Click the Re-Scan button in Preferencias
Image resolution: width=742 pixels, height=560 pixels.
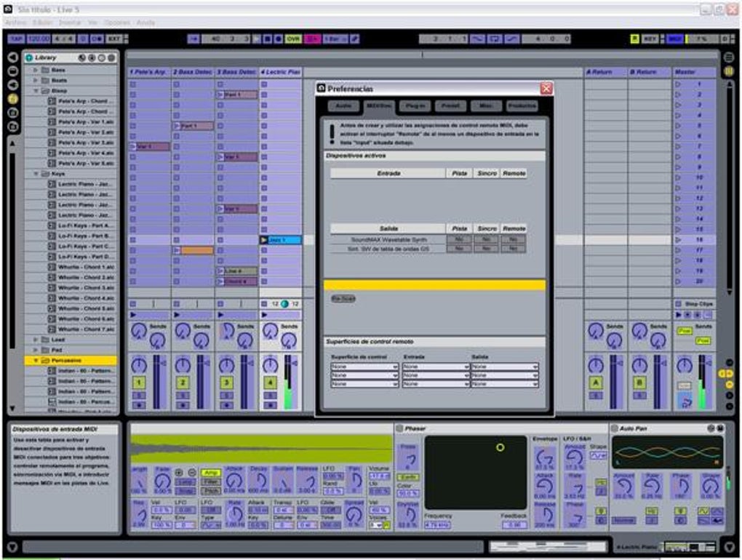coord(343,299)
